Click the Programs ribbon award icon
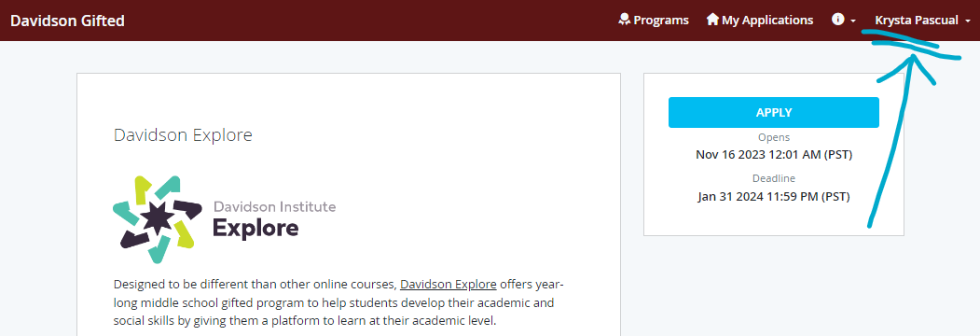The image size is (980, 336). click(x=624, y=20)
